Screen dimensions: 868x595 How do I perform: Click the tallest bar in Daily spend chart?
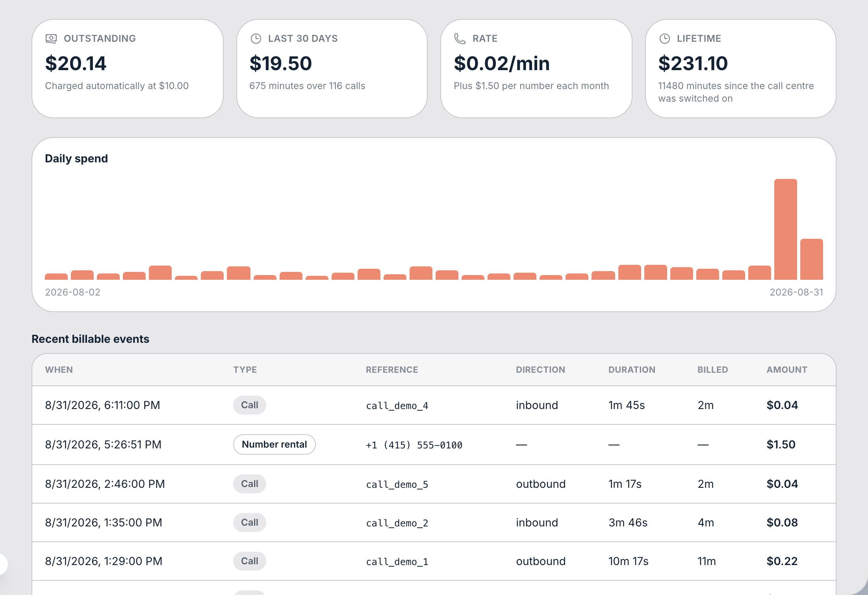point(786,229)
